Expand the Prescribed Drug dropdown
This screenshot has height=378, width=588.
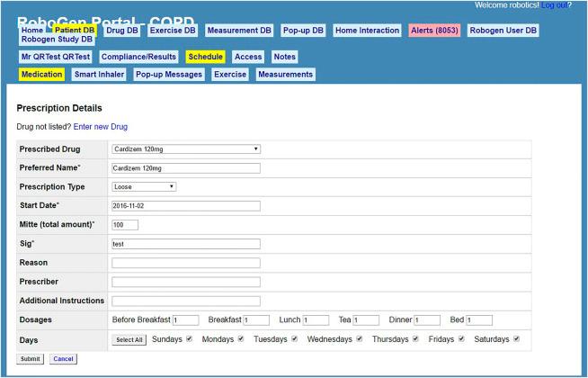click(185, 148)
